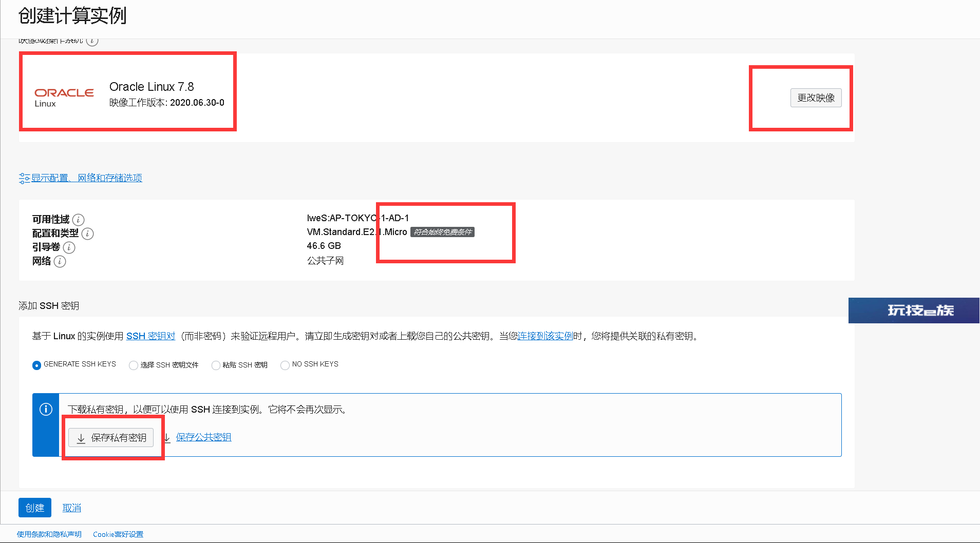Viewport: 980px width, 543px height.
Task: Click the 更改映像 button
Action: 816,98
